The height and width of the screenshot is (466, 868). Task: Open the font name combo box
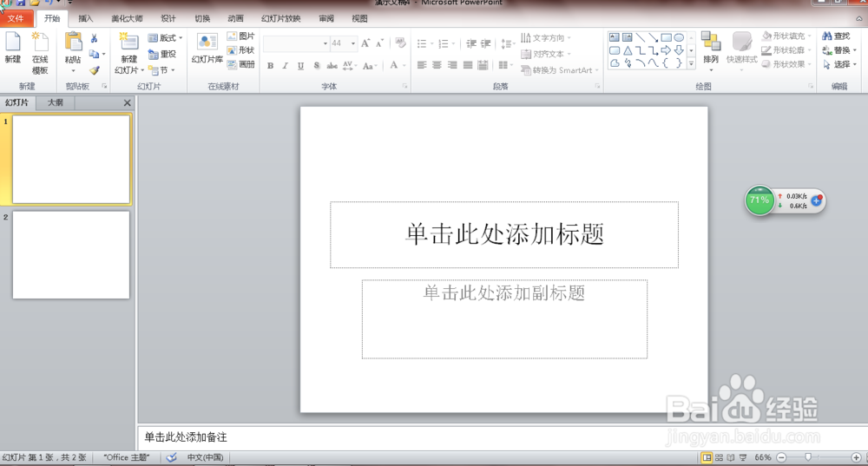pos(296,43)
